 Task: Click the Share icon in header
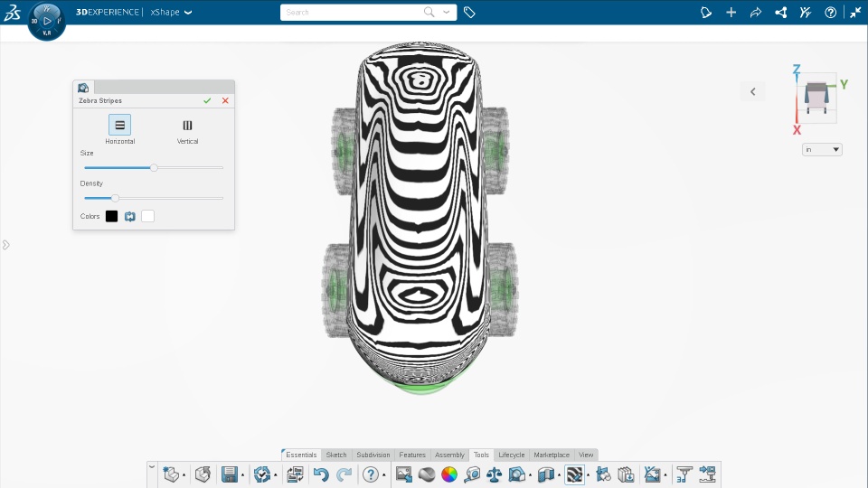pos(756,13)
